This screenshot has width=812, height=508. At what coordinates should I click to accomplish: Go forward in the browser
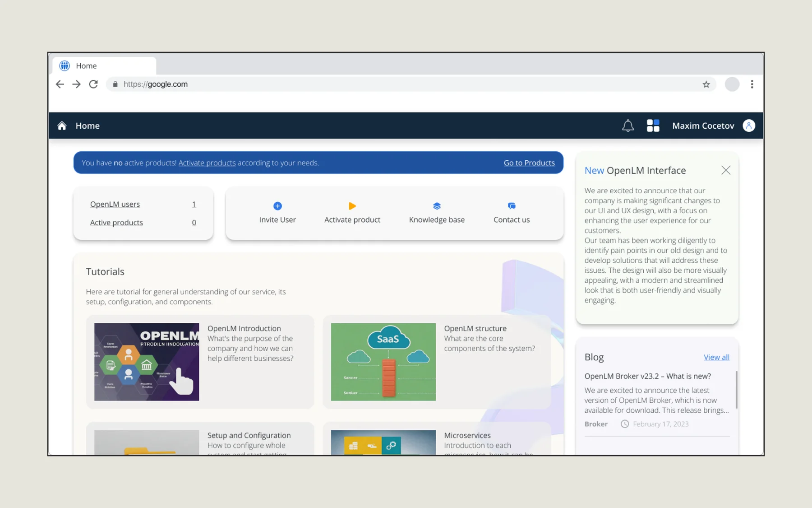point(76,84)
